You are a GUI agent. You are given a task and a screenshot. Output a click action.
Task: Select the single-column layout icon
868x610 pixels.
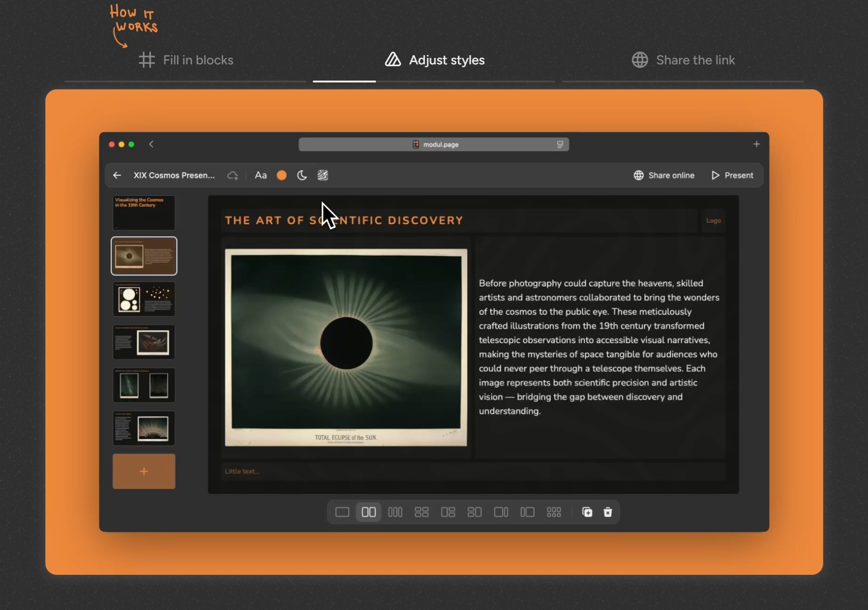pos(342,512)
